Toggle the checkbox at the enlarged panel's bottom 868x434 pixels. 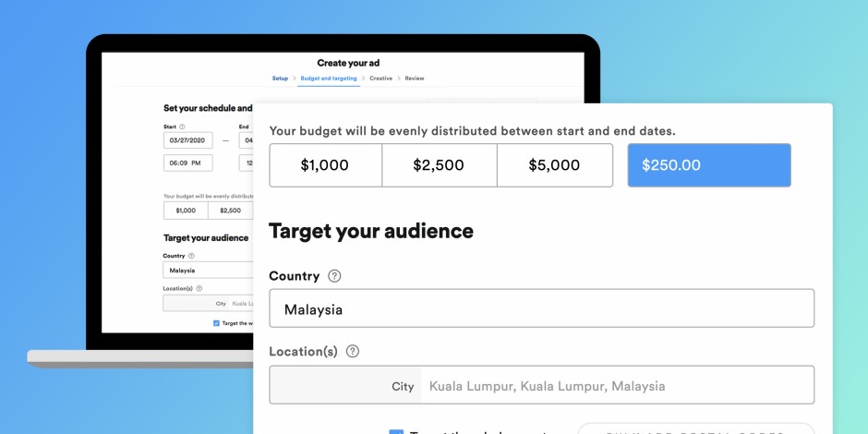pyautogui.click(x=396, y=430)
